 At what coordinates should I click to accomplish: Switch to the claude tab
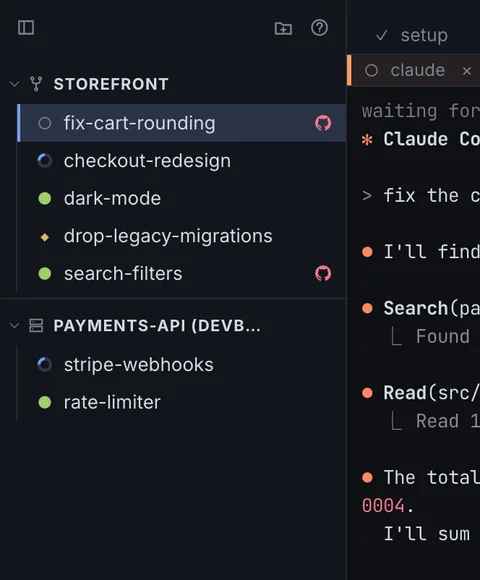click(x=418, y=70)
